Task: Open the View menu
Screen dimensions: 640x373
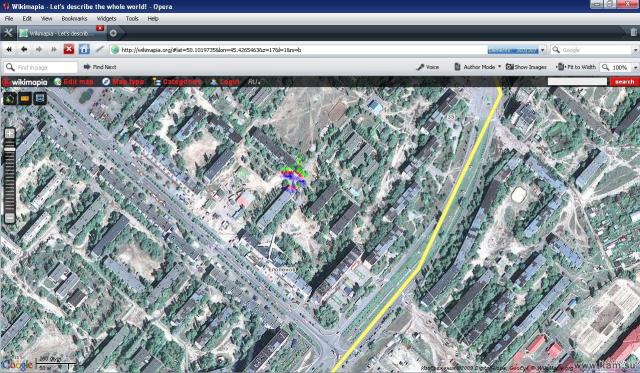Action: [46, 18]
